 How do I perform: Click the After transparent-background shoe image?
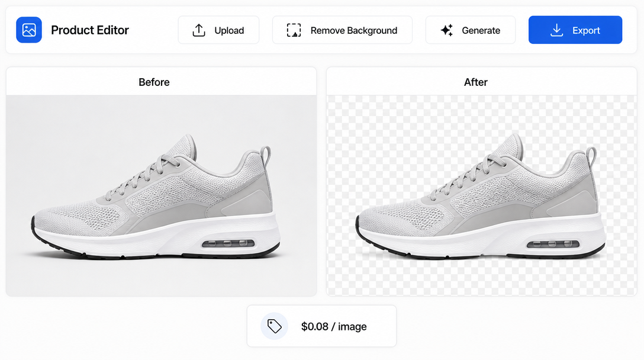481,195
